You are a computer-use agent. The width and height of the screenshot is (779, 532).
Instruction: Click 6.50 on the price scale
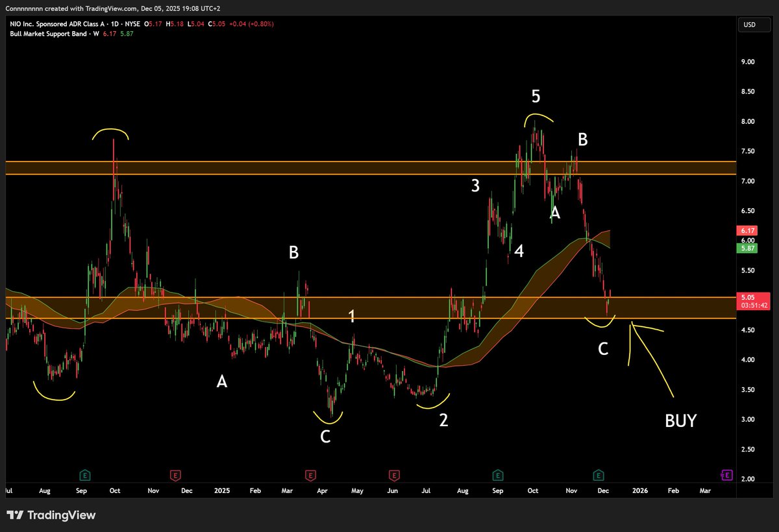click(x=748, y=212)
